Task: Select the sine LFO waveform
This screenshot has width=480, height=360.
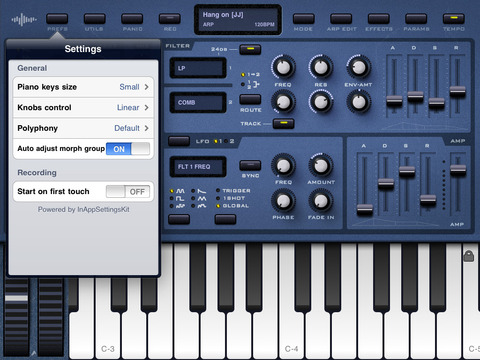Action: pyautogui.click(x=177, y=191)
